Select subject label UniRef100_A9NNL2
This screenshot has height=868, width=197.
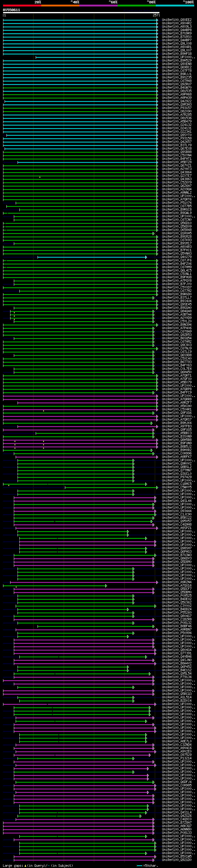(177, 193)
